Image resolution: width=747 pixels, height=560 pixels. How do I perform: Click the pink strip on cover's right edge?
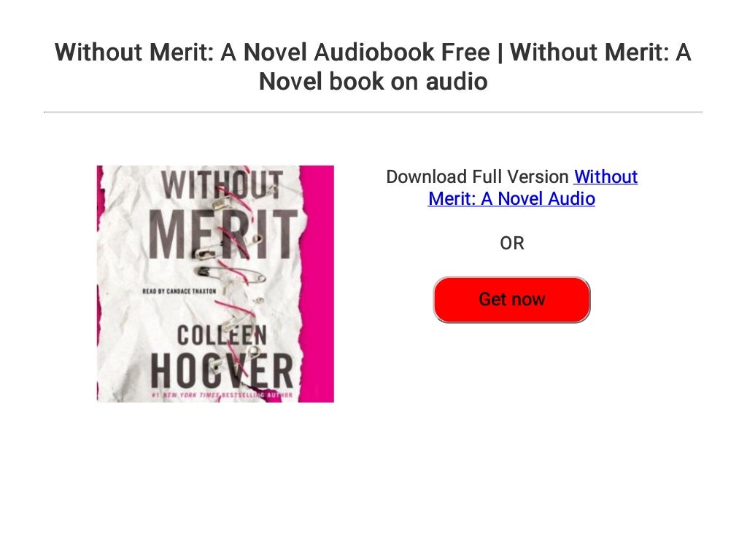pyautogui.click(x=318, y=284)
